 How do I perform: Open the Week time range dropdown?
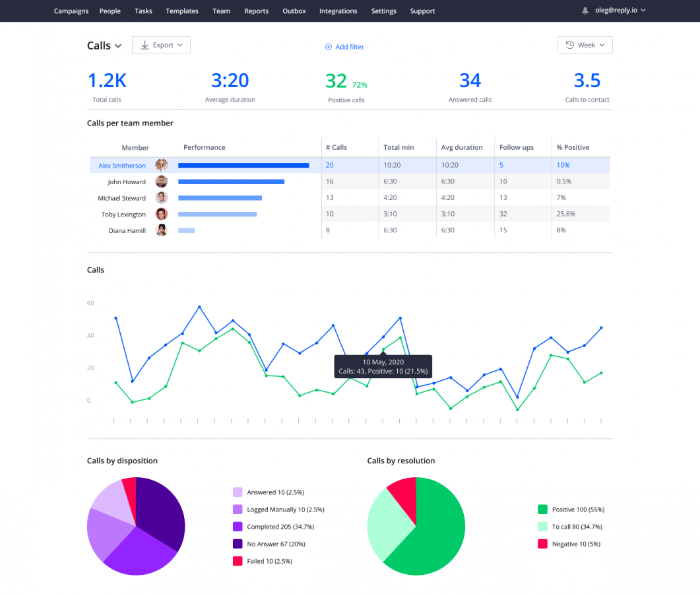[x=585, y=45]
